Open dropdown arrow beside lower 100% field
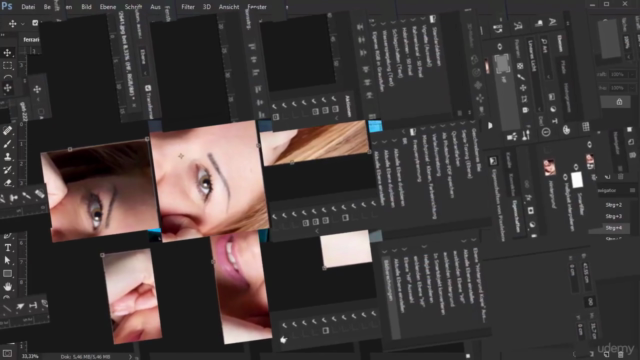The image size is (640, 360). point(632,88)
